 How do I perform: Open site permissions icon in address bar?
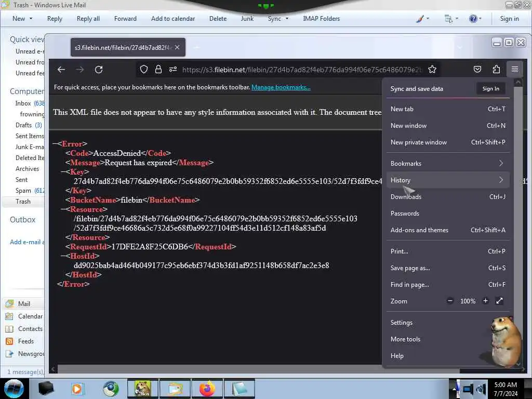[173, 70]
